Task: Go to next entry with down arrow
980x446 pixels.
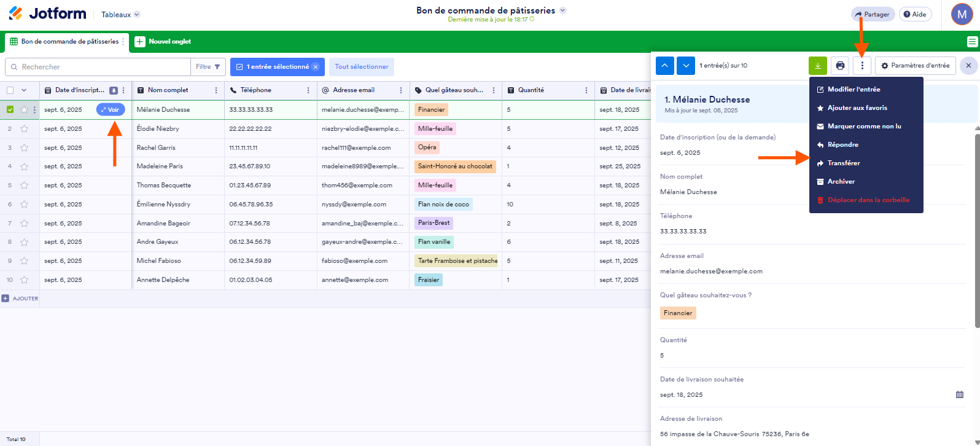Action: coord(686,66)
